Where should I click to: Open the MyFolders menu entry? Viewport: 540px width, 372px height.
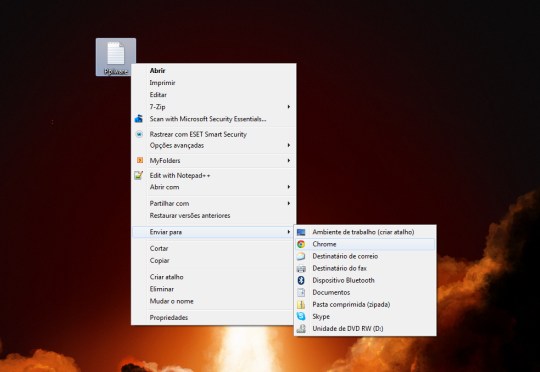214,161
